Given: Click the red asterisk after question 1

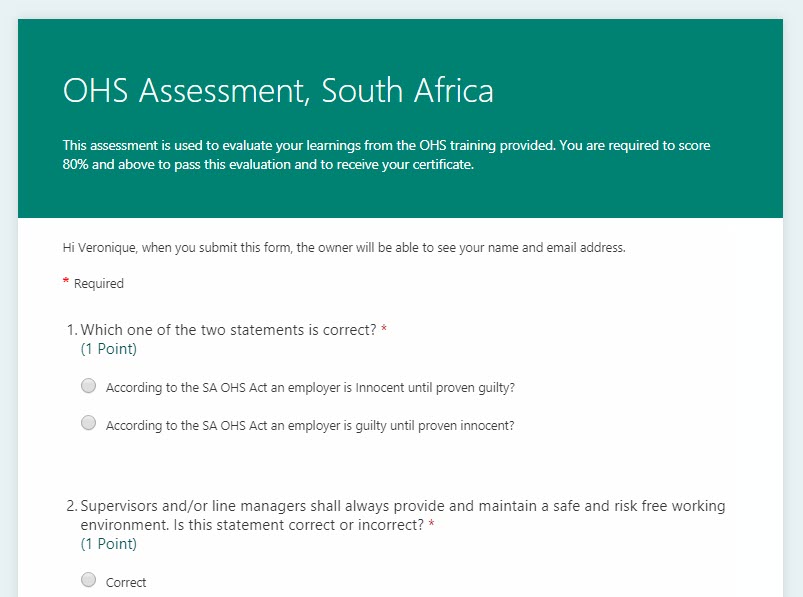Looking at the screenshot, I should click(x=384, y=329).
